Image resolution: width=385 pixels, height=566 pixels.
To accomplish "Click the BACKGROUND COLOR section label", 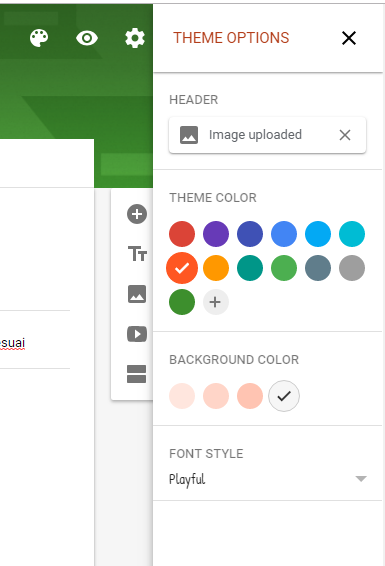I will tap(234, 360).
